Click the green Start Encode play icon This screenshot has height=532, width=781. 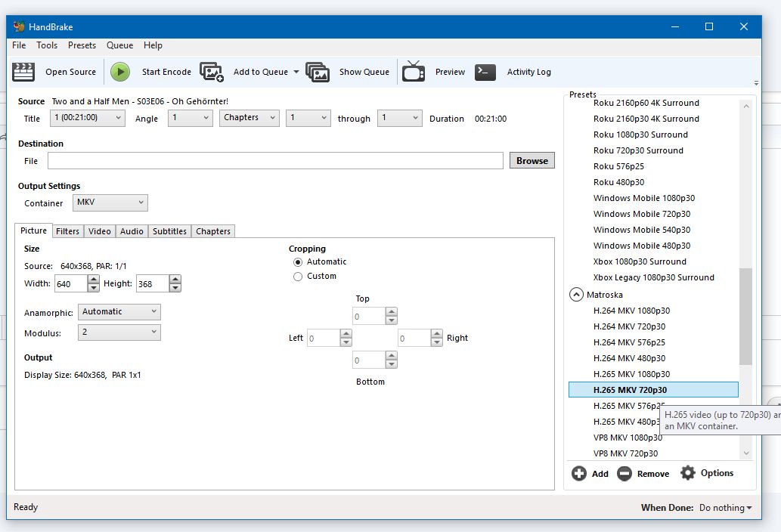point(120,72)
